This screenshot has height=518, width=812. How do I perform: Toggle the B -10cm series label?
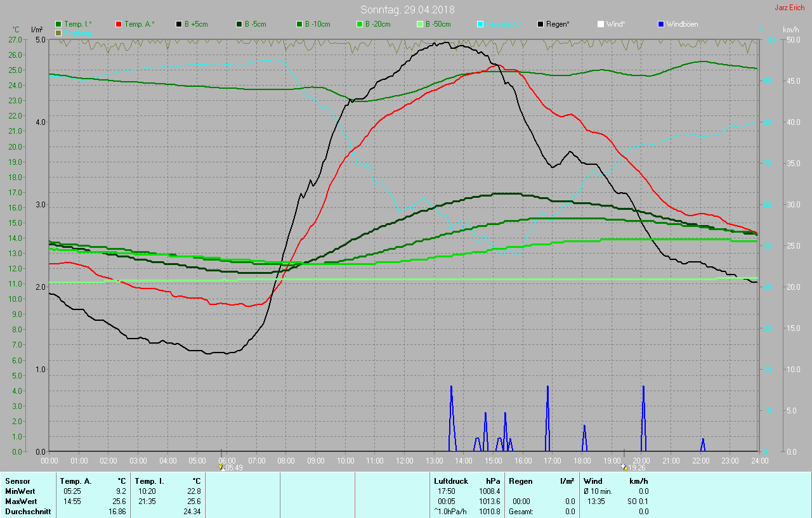click(x=317, y=24)
